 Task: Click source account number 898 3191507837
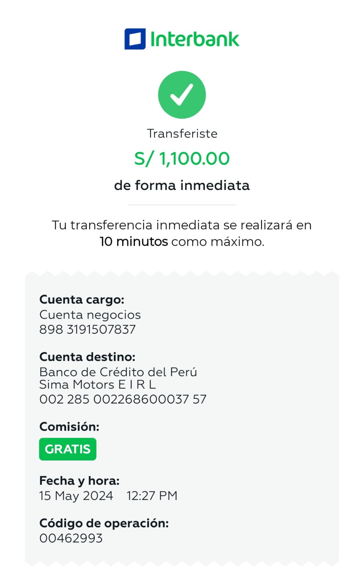click(87, 329)
